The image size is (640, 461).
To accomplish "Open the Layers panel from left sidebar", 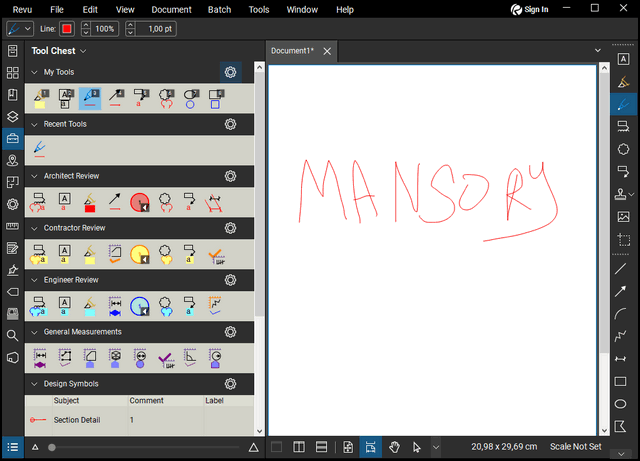I will [12, 116].
